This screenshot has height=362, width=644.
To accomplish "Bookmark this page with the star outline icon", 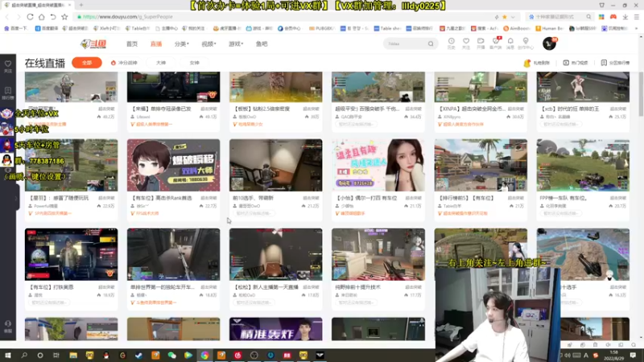I will click(64, 17).
